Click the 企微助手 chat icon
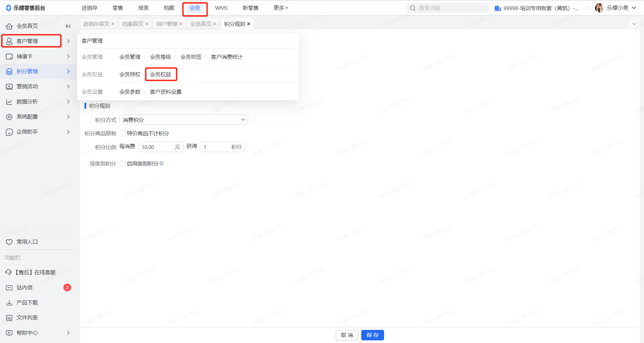Image resolution: width=644 pixels, height=343 pixels. click(9, 132)
